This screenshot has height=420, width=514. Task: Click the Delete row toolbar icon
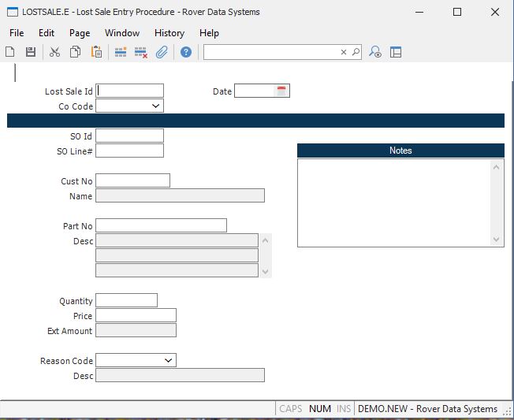[141, 52]
